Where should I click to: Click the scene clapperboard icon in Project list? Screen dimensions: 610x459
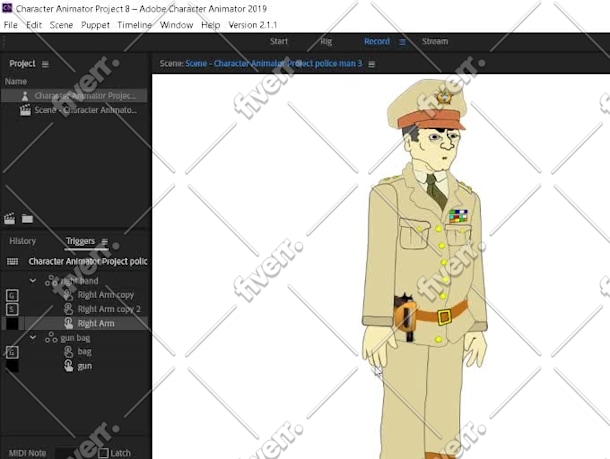coord(25,110)
